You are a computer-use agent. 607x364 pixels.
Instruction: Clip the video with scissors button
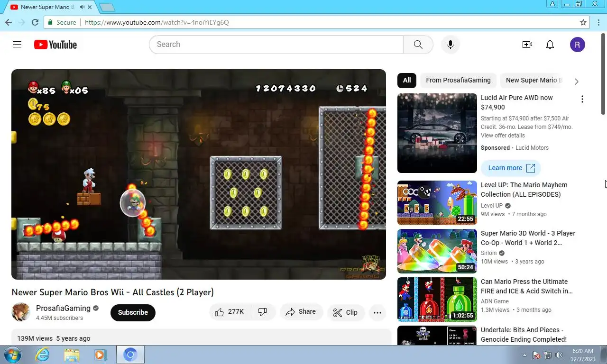pos(346,312)
